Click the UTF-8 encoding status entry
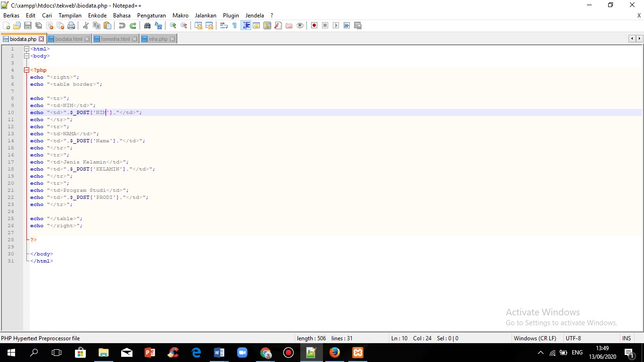This screenshot has width=644, height=362. 573,338
